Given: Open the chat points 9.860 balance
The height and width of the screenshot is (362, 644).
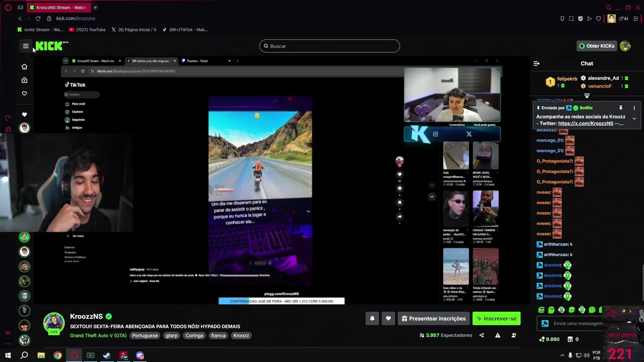Looking at the screenshot, I should click(549, 339).
